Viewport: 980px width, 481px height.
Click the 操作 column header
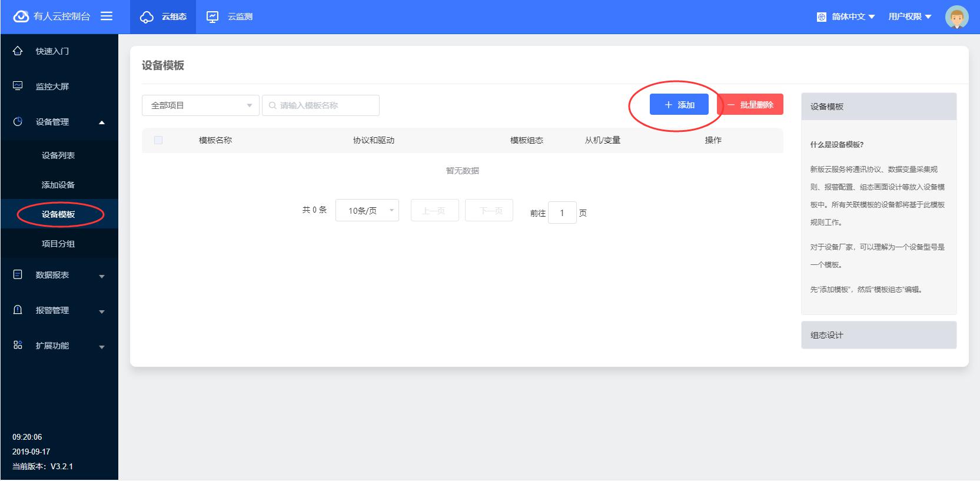(713, 140)
